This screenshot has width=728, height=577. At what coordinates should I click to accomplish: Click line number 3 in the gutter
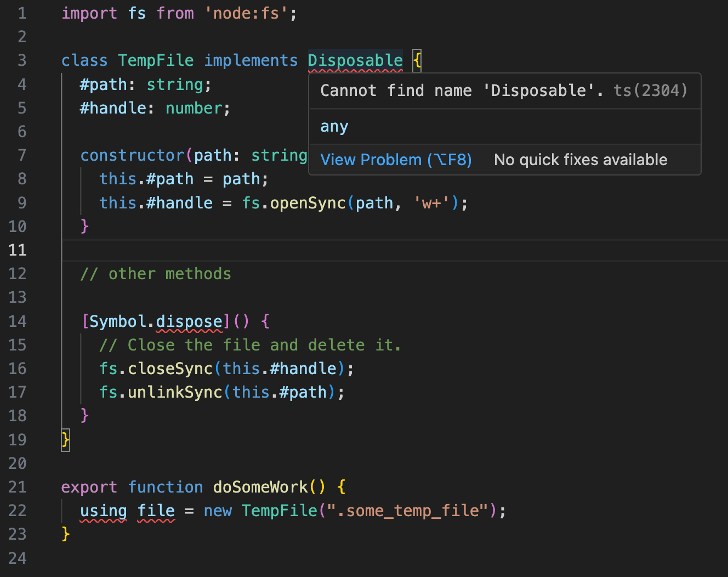pos(22,60)
